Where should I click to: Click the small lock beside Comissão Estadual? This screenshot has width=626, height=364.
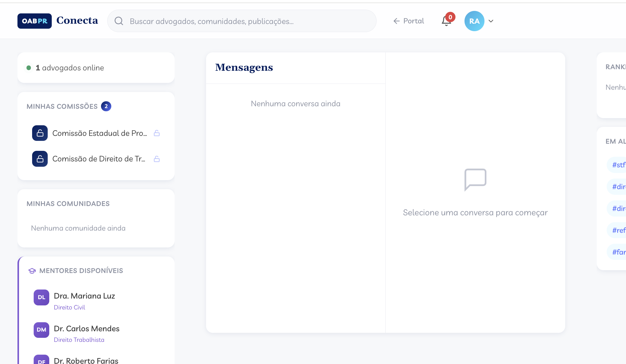[157, 133]
